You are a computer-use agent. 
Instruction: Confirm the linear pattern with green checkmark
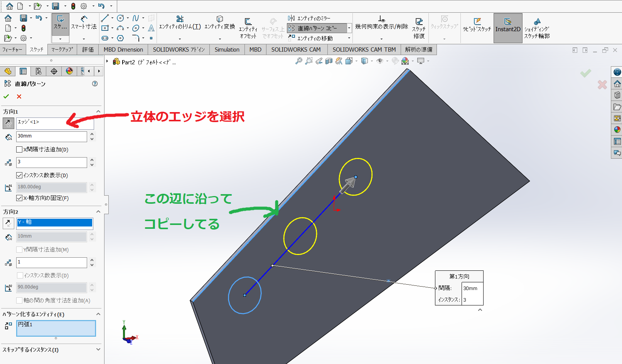tap(6, 97)
